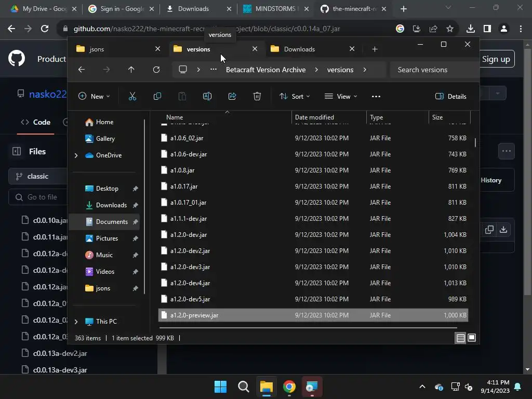Click the Go to file field on GitHub
This screenshot has width=532, height=399.
pyautogui.click(x=38, y=197)
